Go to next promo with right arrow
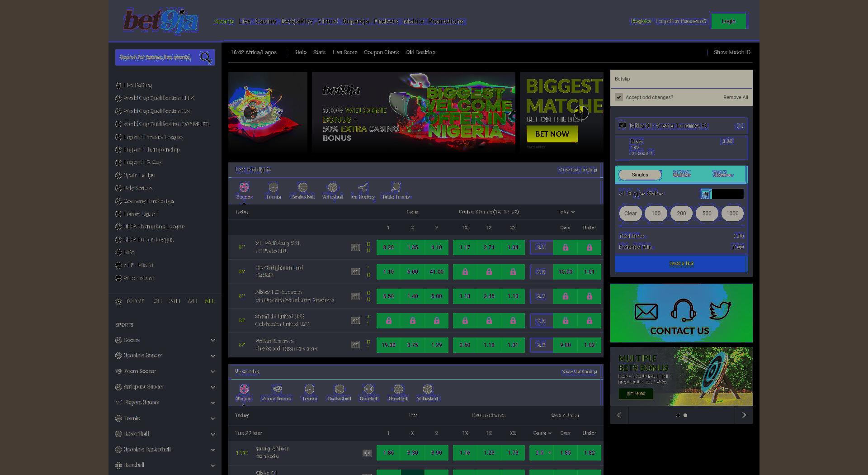The image size is (868, 475). (744, 415)
